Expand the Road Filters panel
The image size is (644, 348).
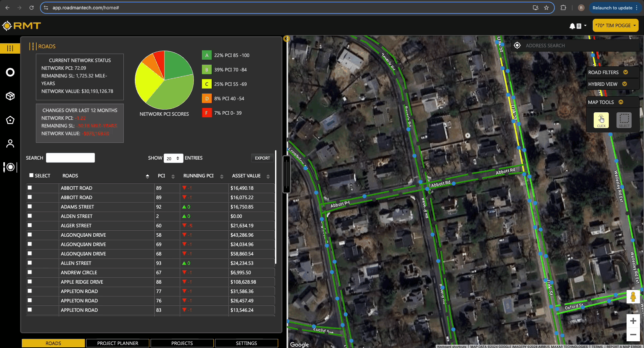625,72
